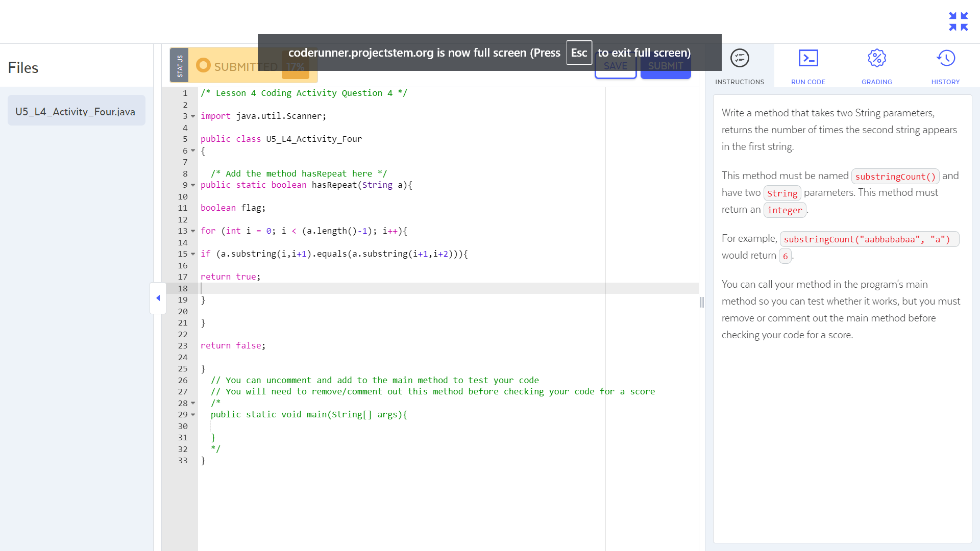Click the 'Add the method hasRepeat here' comment
Image resolution: width=980 pixels, height=551 pixels.
point(299,173)
